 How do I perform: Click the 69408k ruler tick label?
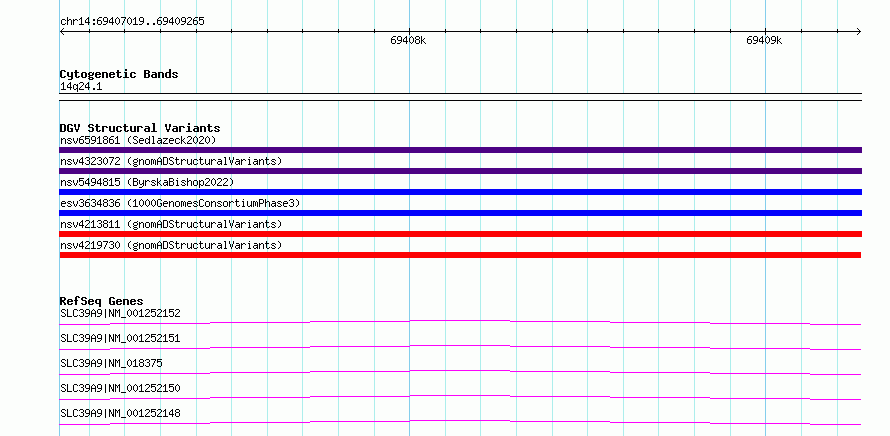(408, 40)
